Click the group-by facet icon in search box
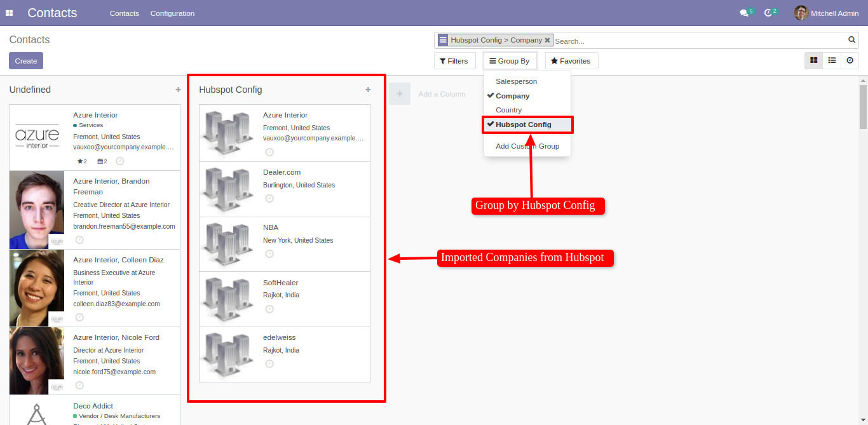The image size is (868, 425). click(443, 40)
